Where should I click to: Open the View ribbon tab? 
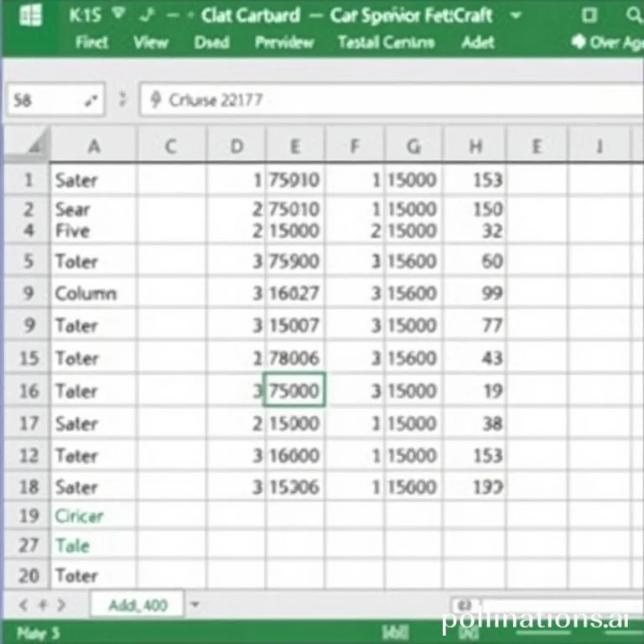(x=151, y=42)
